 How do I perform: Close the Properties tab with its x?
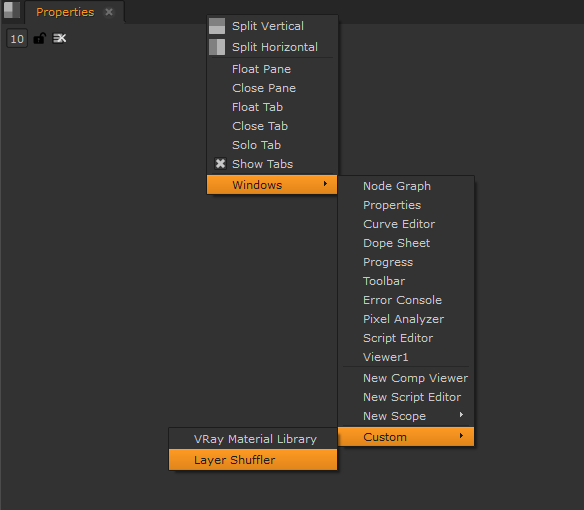[109, 12]
